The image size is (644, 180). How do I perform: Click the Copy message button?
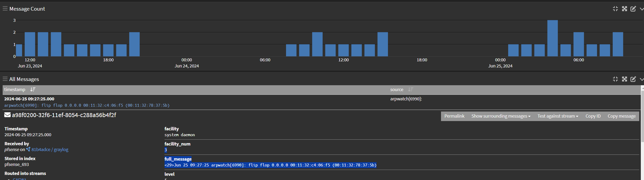(x=621, y=116)
